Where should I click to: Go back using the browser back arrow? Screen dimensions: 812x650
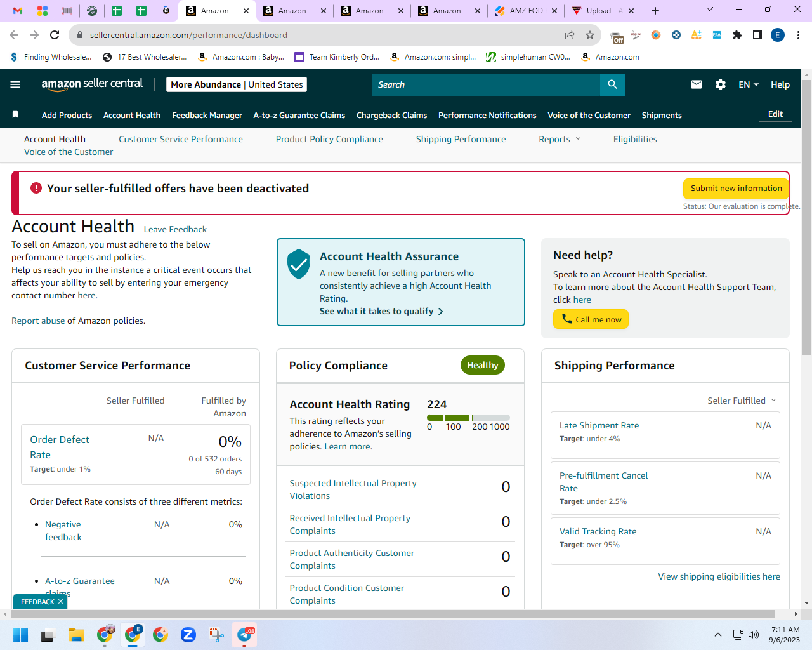coord(14,35)
